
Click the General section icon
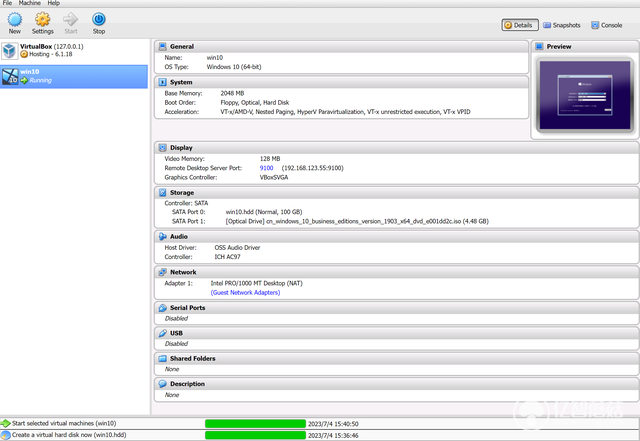coord(162,47)
